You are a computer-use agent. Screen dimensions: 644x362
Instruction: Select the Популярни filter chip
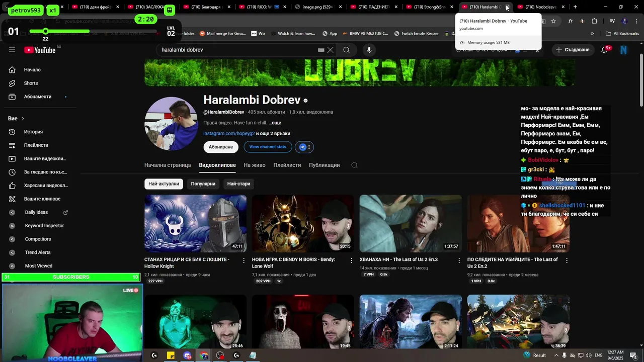pos(203,184)
